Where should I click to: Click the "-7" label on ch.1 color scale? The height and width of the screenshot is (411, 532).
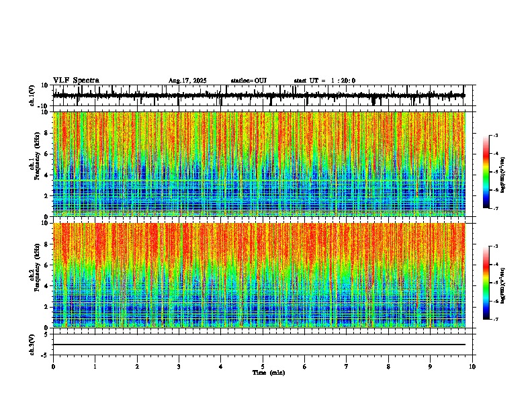494,208
